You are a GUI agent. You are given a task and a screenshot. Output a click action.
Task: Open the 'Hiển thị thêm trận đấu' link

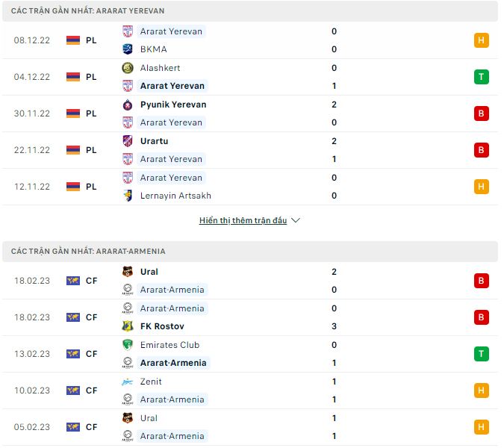coord(243,221)
